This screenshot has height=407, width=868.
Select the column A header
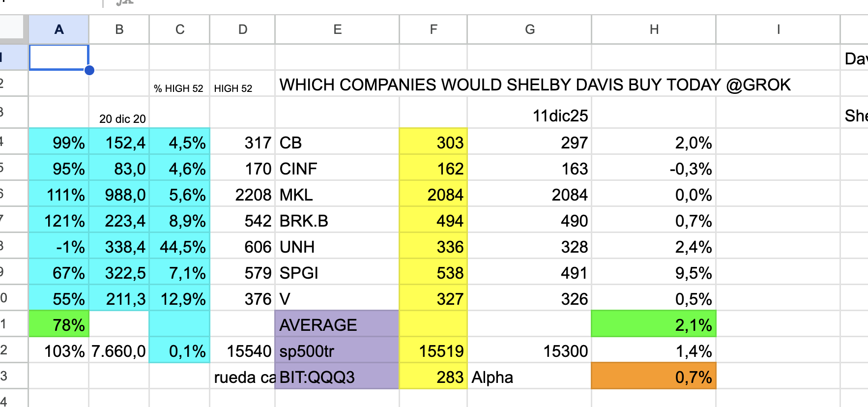tap(59, 29)
